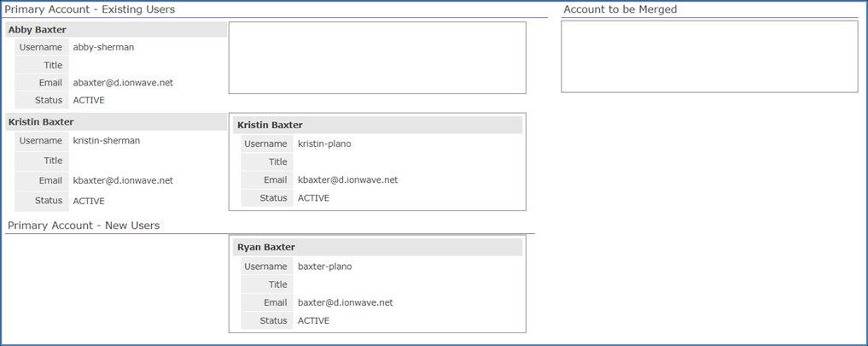Click username kristin-plano
This screenshot has height=346, width=868.
click(324, 144)
